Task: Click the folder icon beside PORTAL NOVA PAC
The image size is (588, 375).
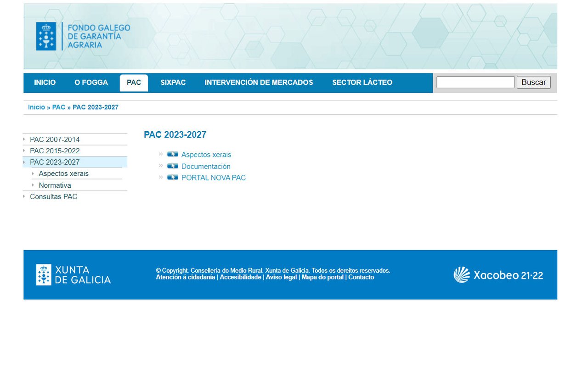Action: [x=173, y=177]
